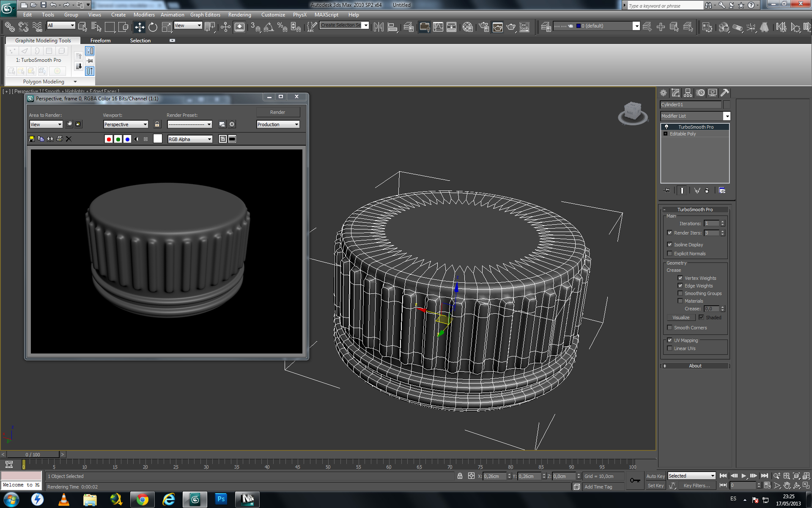Click the white color swatch in render window
This screenshot has height=508, width=812.
[x=157, y=139]
